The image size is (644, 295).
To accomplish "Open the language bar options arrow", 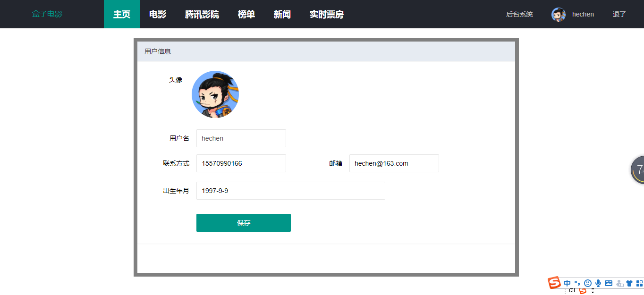I will point(593,291).
